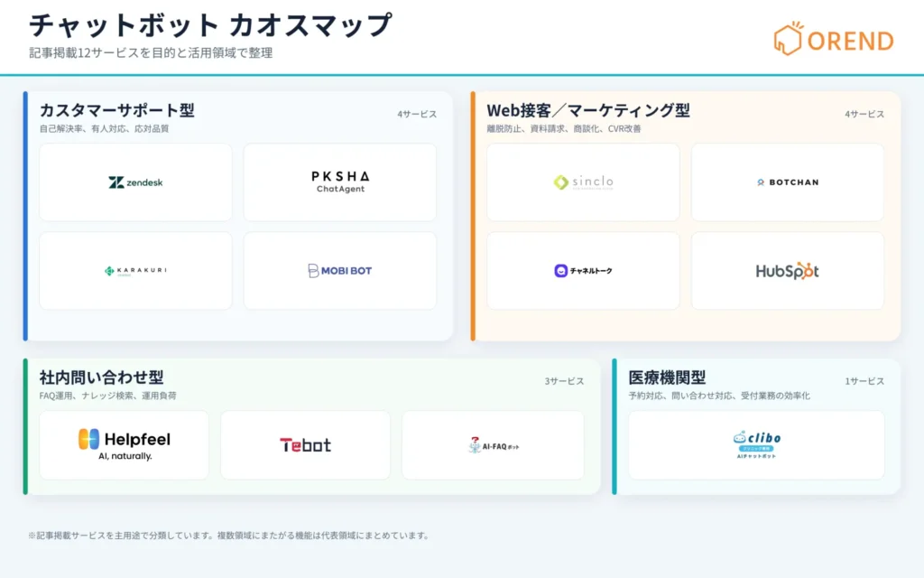Click the 医療機関型 section heading
This screenshot has height=578, width=924.
(x=667, y=378)
